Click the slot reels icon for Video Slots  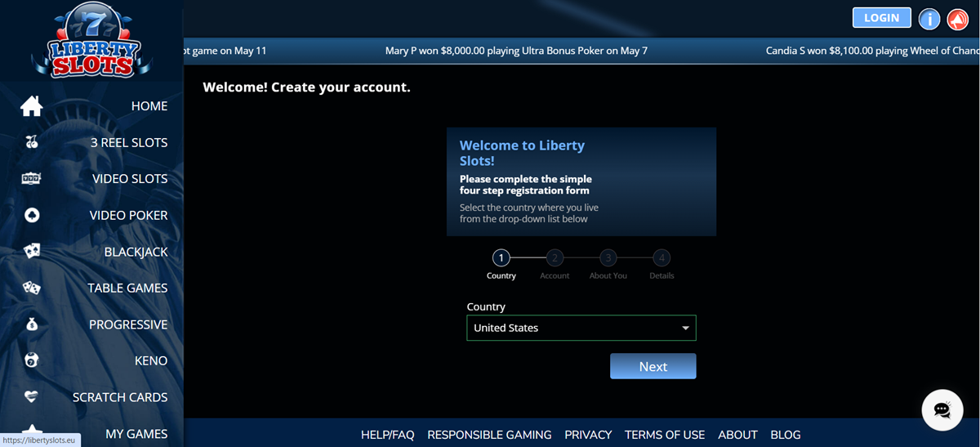[31, 179]
